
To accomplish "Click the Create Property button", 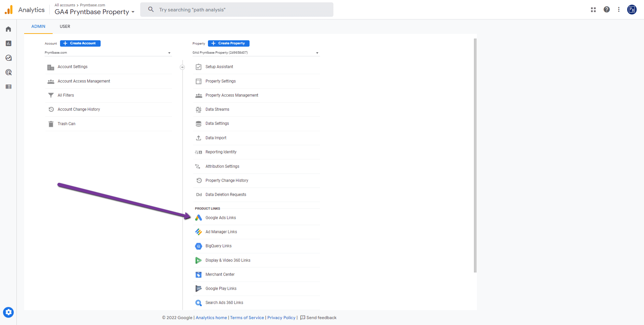I will [x=229, y=43].
